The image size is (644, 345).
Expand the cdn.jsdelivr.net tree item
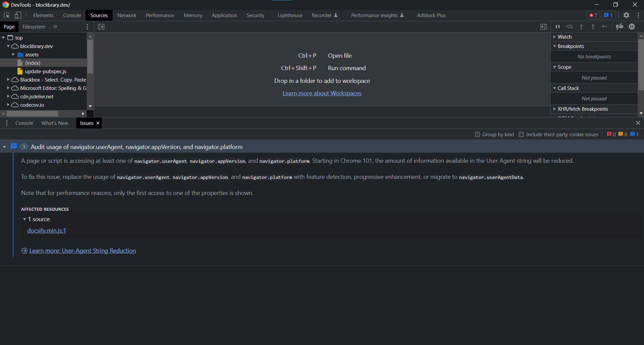(x=8, y=96)
